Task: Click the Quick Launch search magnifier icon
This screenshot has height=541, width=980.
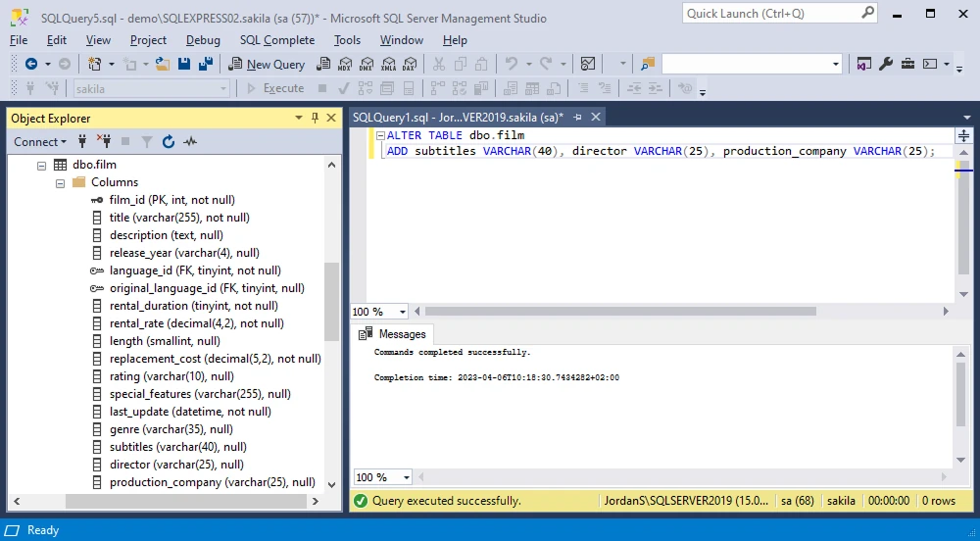Action: pyautogui.click(x=867, y=13)
